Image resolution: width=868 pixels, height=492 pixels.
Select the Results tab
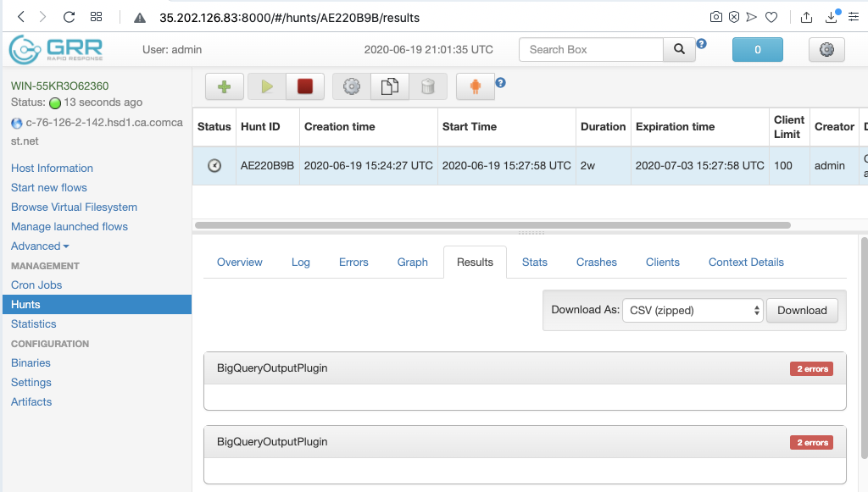point(475,262)
